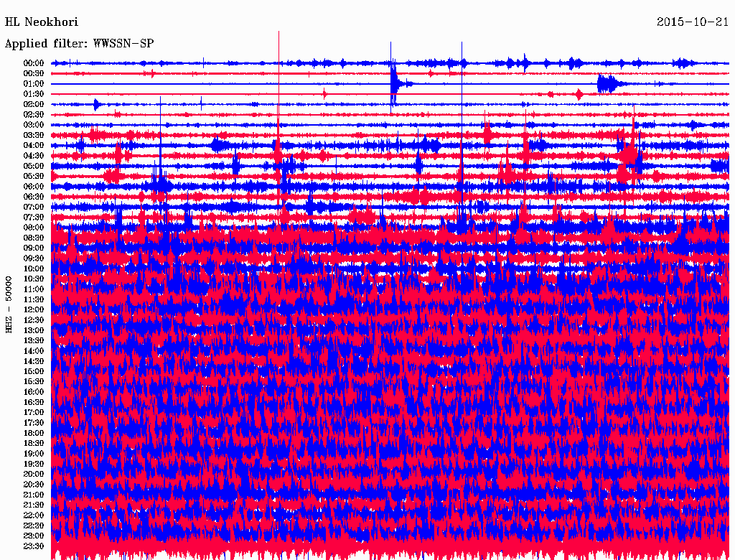Select the 14:30 time label
Viewport: 735px width, 560px height.
[x=34, y=361]
